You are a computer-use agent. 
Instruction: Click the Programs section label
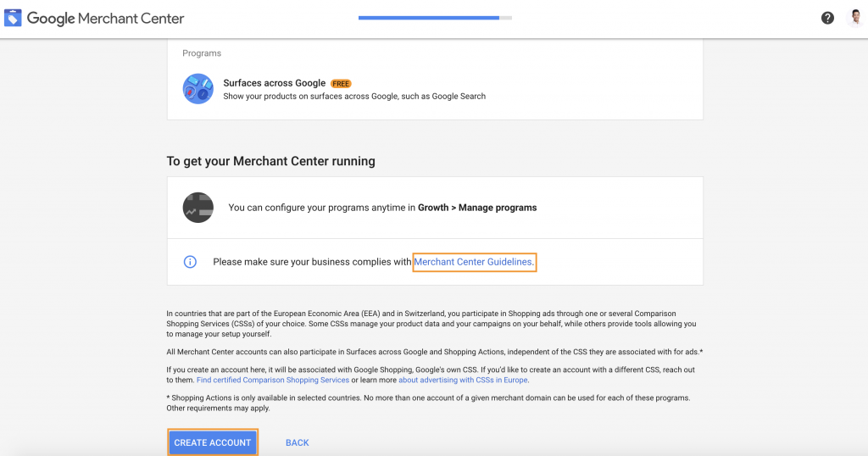point(202,53)
